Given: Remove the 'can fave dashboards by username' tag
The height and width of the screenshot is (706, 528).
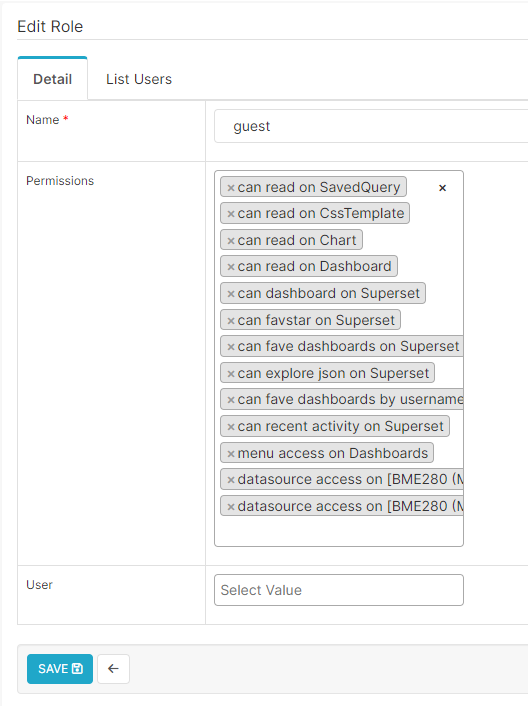Looking at the screenshot, I should point(231,400).
